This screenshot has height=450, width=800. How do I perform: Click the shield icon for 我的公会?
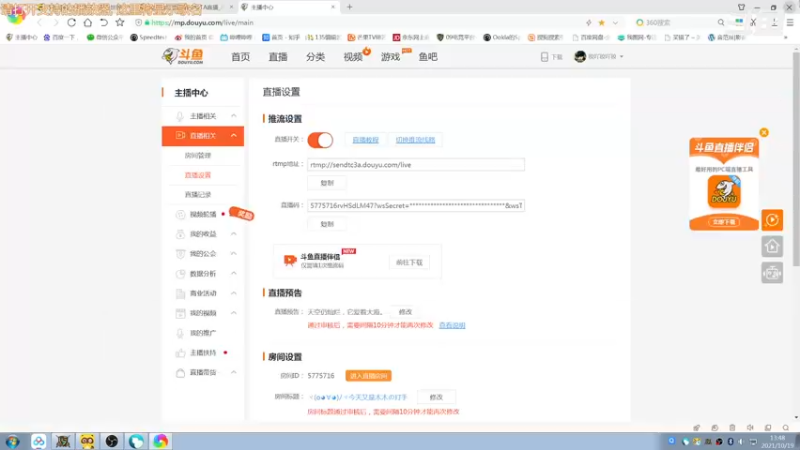(180, 254)
